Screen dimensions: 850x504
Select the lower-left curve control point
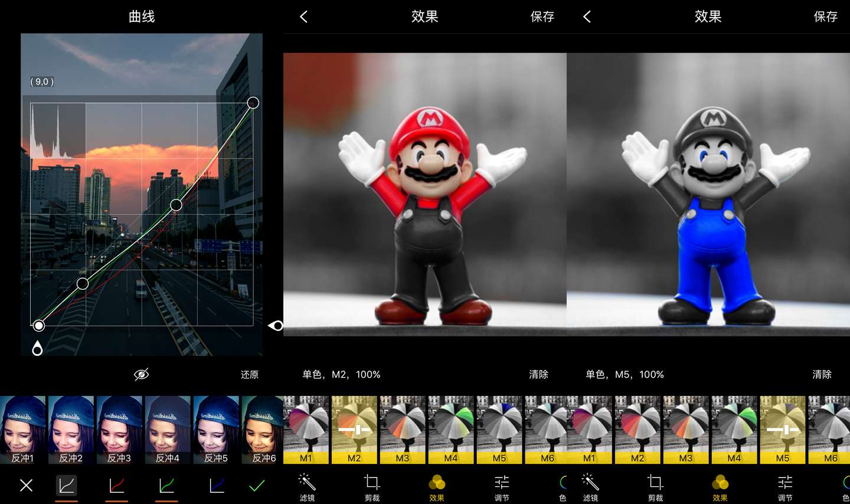point(83,284)
